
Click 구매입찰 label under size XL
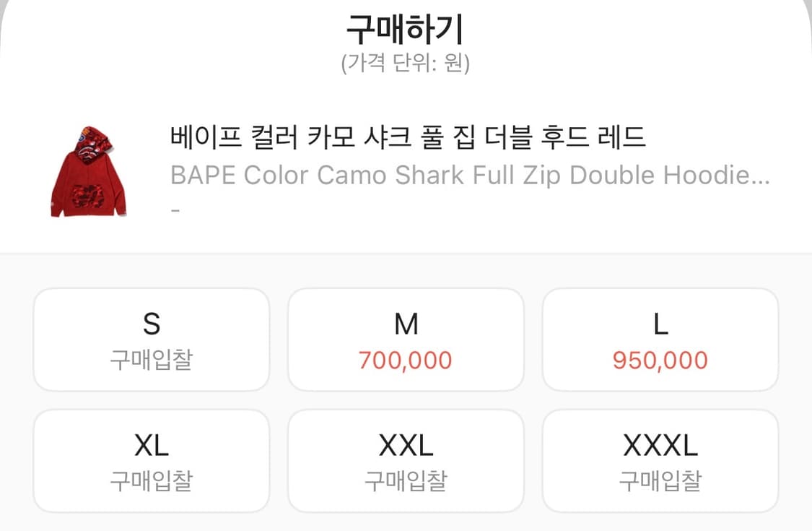pos(151,480)
